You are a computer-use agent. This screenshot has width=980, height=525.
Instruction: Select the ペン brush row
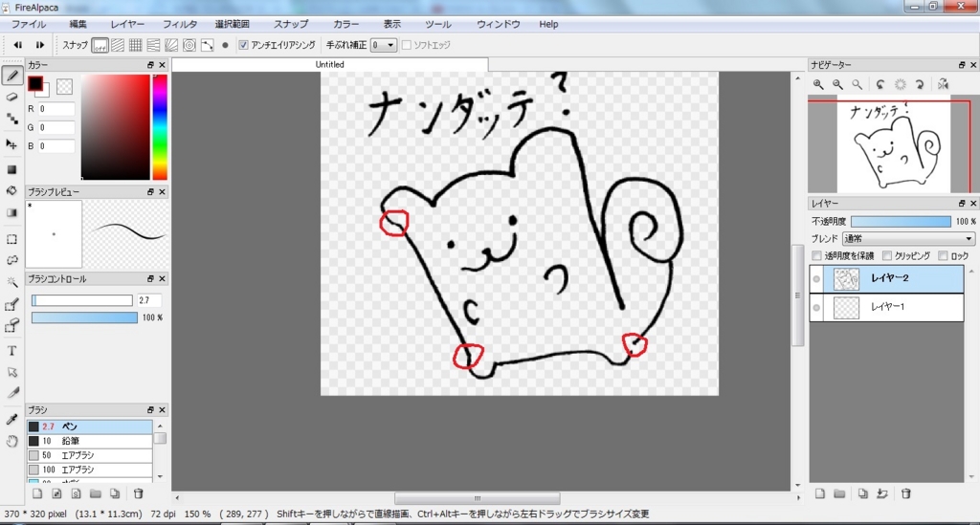[x=90, y=427]
